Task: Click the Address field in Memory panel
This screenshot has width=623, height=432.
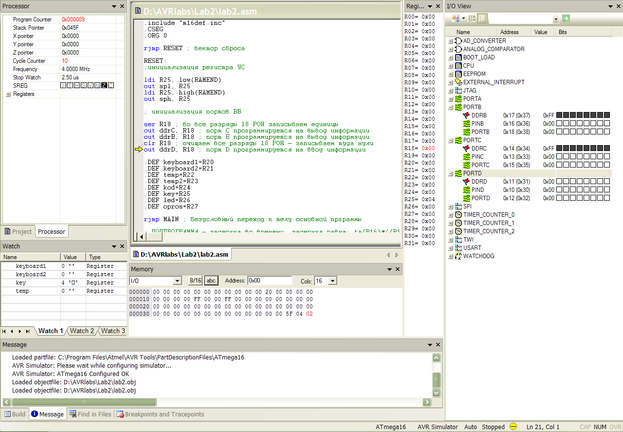Action: click(268, 281)
